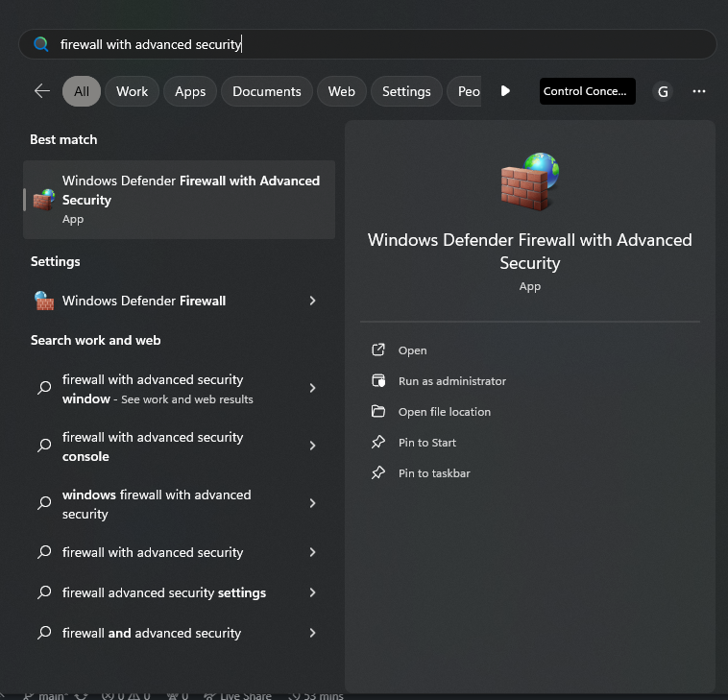This screenshot has width=728, height=700.
Task: Click search icon beside 'security settings' suggestion
Action: click(x=44, y=592)
